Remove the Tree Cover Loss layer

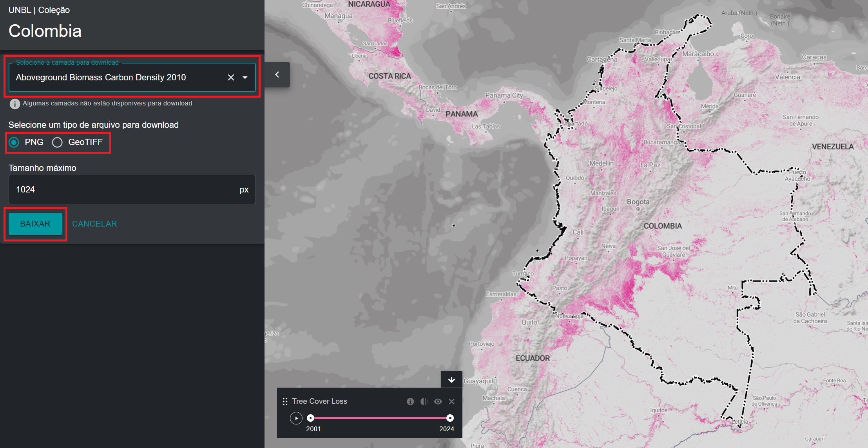click(451, 401)
